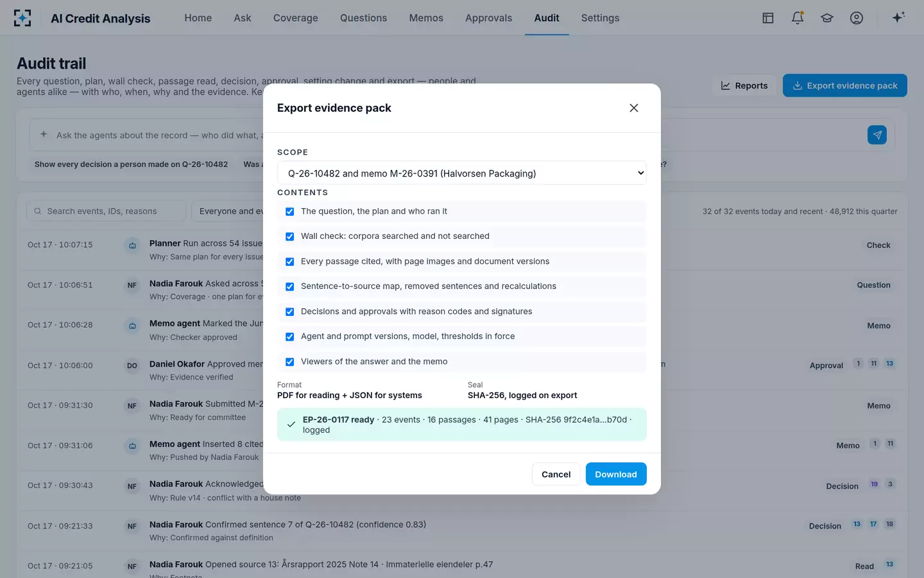The width and height of the screenshot is (924, 578).
Task: Open the Questions tab
Action: tap(364, 18)
